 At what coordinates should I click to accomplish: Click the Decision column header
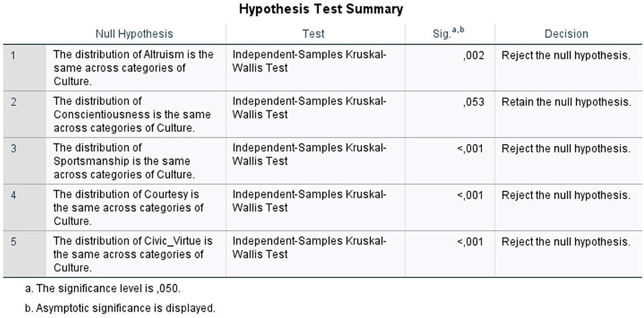[566, 34]
